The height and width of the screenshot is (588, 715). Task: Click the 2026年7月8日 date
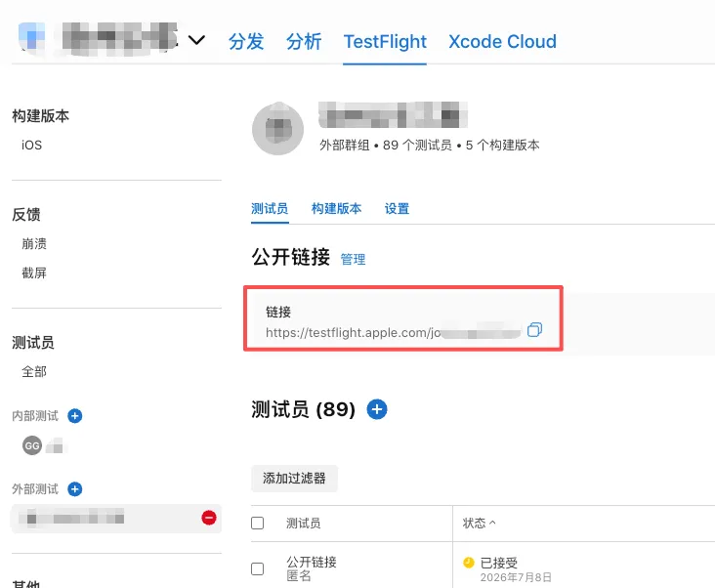click(516, 577)
